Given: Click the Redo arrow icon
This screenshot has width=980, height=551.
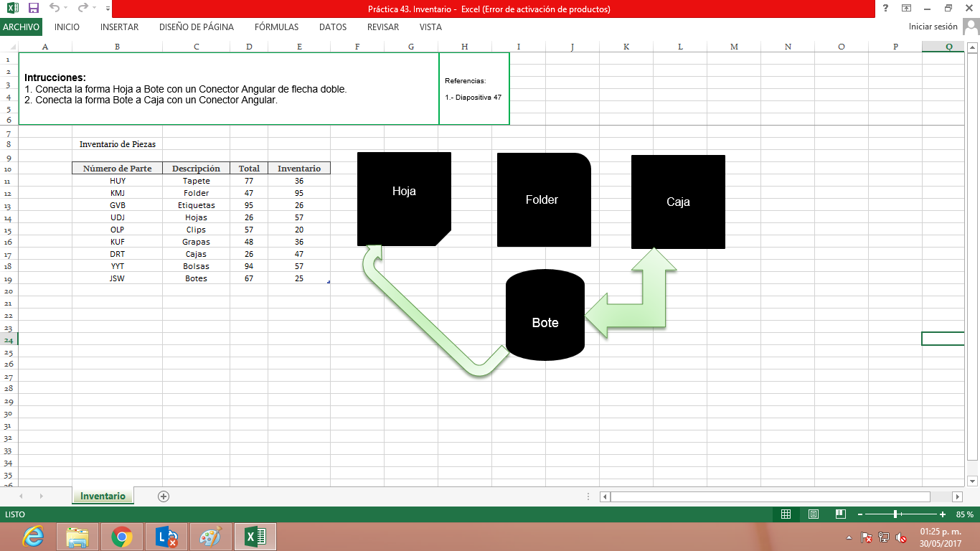Looking at the screenshot, I should click(x=83, y=9).
